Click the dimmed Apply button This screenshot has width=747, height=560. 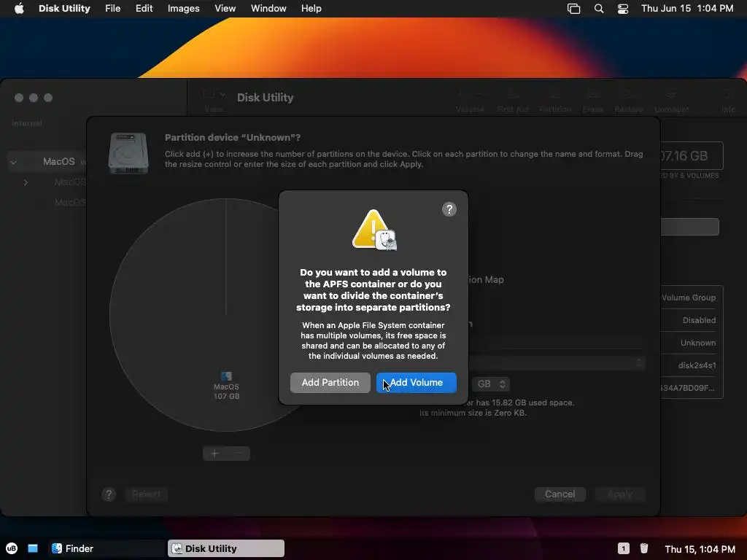620,494
